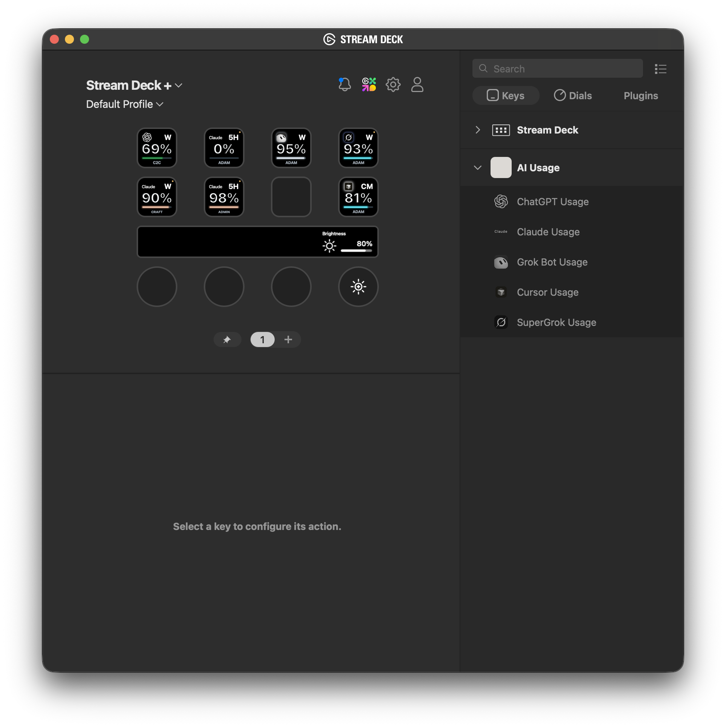Click the SuperGrok icon in list
The image size is (726, 728).
click(501, 322)
